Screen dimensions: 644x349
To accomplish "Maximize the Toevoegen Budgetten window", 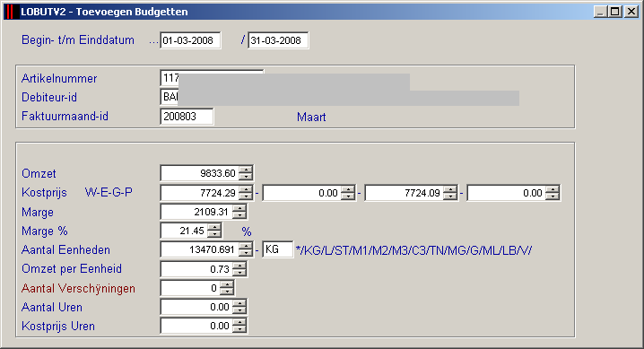I will pyautogui.click(x=615, y=12).
